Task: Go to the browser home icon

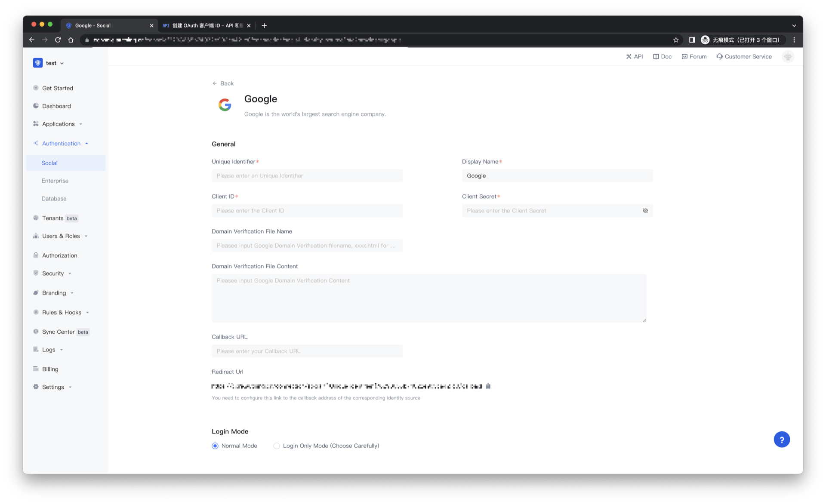Action: tap(71, 40)
